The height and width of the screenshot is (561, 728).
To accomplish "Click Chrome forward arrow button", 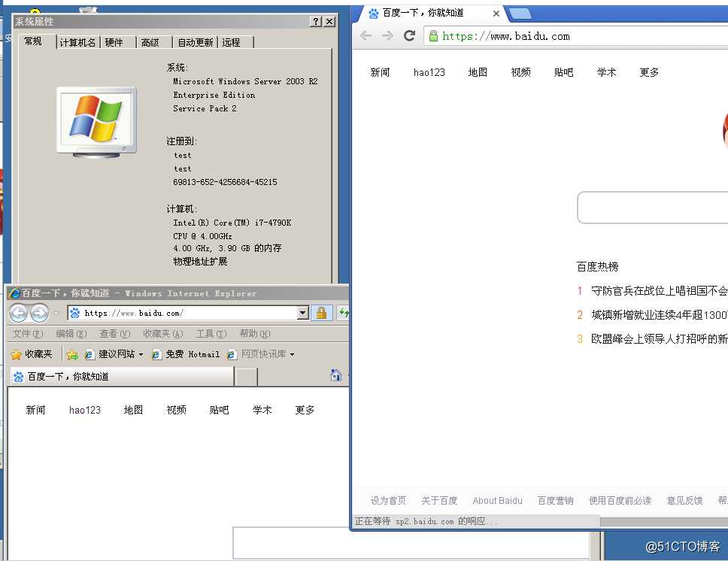I will [x=387, y=36].
